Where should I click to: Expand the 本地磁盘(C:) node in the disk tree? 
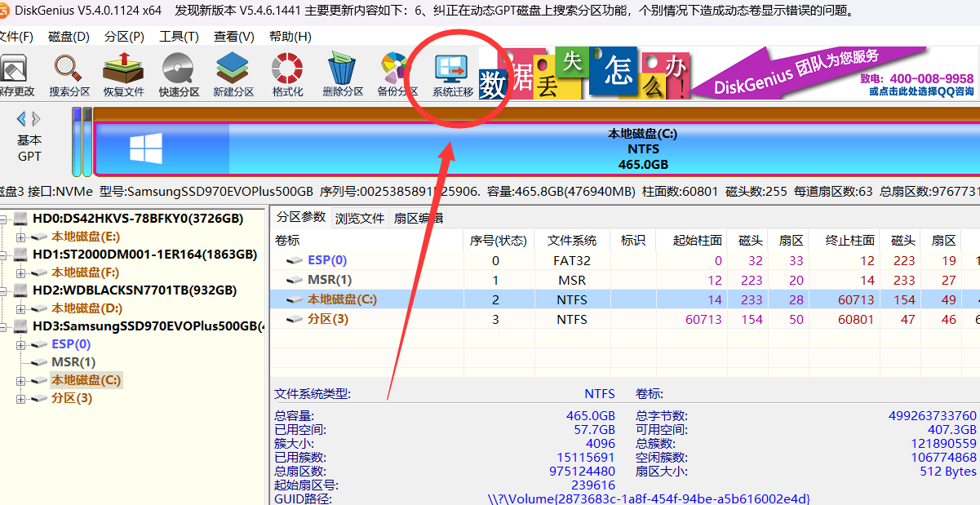[20, 382]
